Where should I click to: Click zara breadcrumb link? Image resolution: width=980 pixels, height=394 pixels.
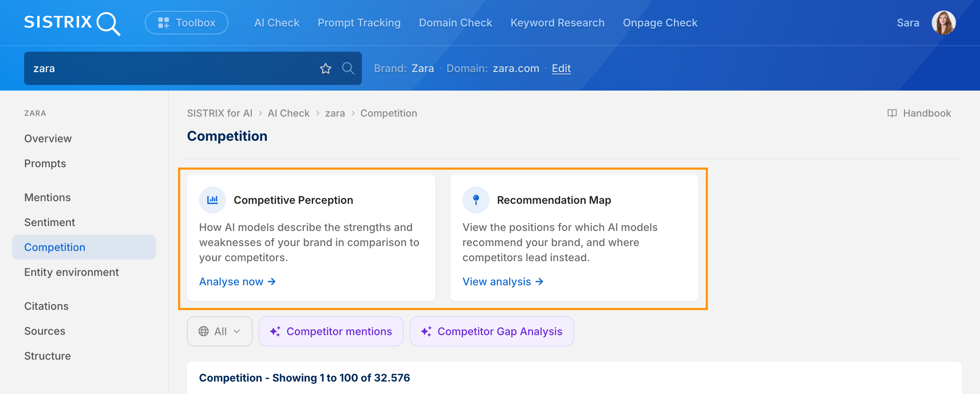[x=335, y=113]
